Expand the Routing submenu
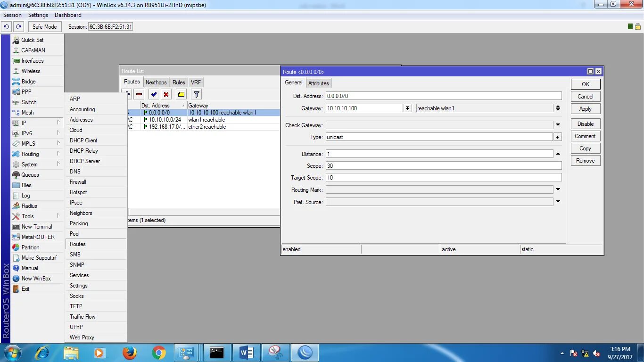 pyautogui.click(x=37, y=154)
